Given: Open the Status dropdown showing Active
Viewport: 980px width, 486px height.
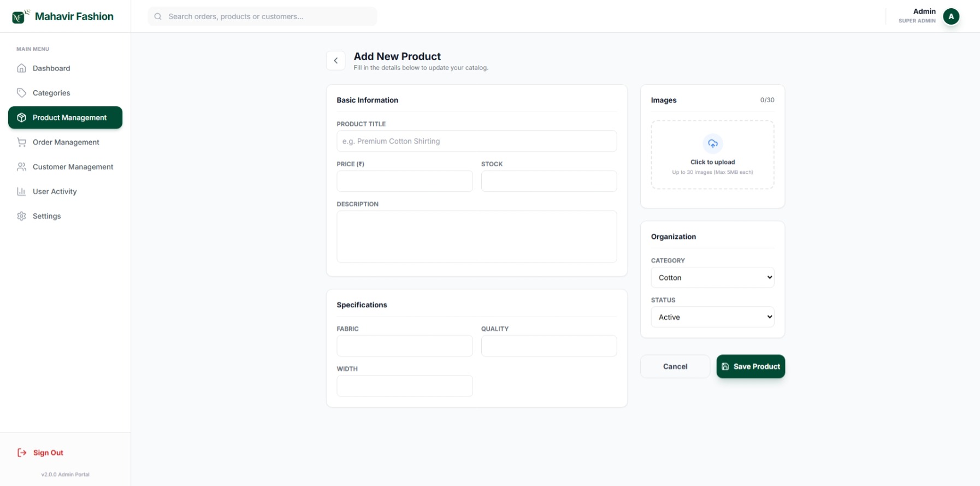Looking at the screenshot, I should point(712,317).
